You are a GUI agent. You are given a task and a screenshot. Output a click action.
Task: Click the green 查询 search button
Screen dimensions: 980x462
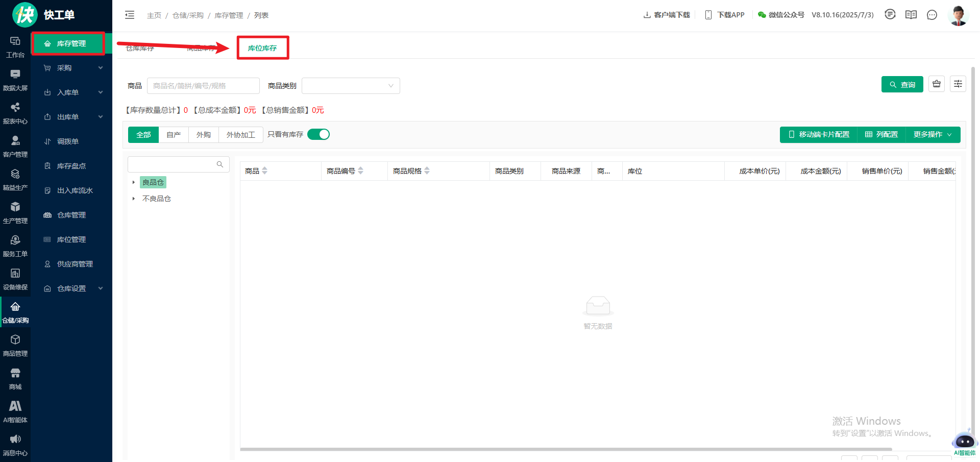click(902, 85)
